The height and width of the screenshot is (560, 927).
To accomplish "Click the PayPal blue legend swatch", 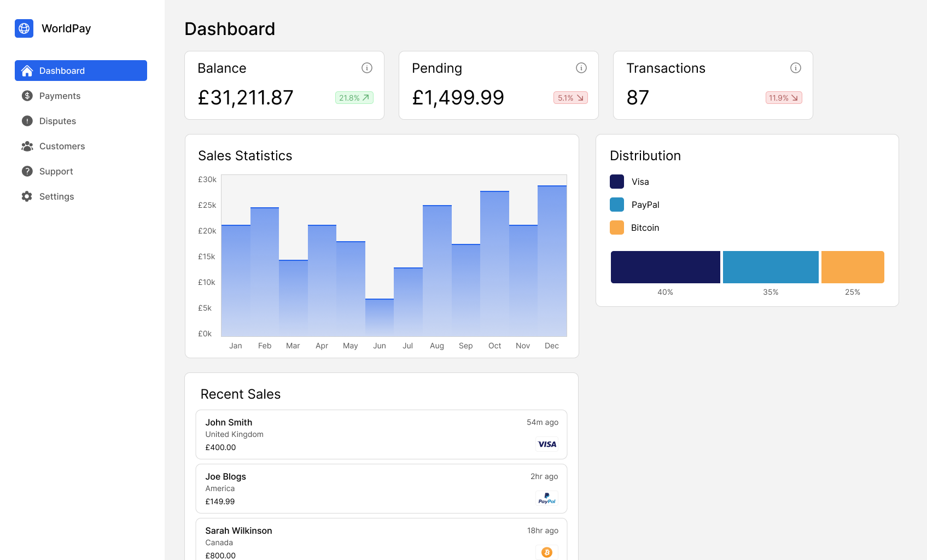I will [x=617, y=205].
